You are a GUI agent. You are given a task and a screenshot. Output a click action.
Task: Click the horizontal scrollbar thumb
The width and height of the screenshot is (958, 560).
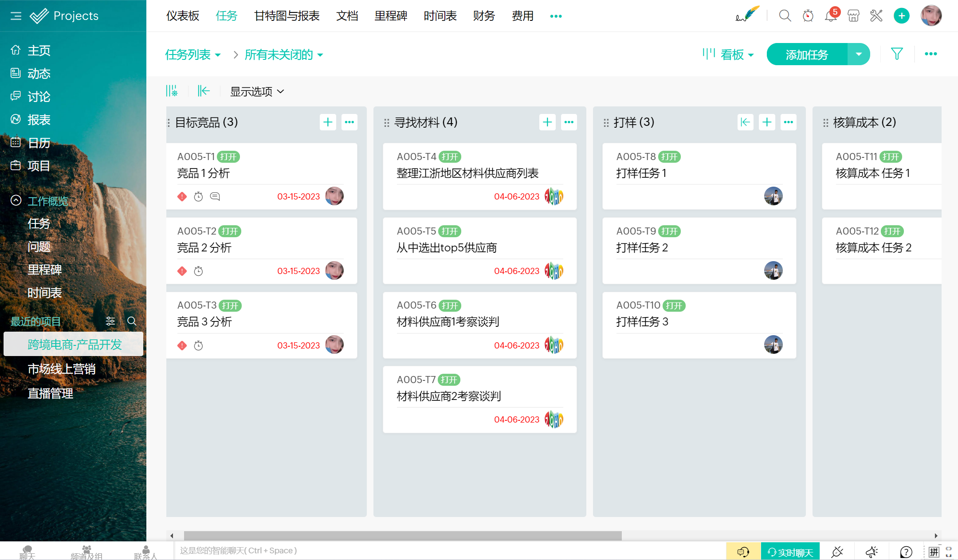402,536
